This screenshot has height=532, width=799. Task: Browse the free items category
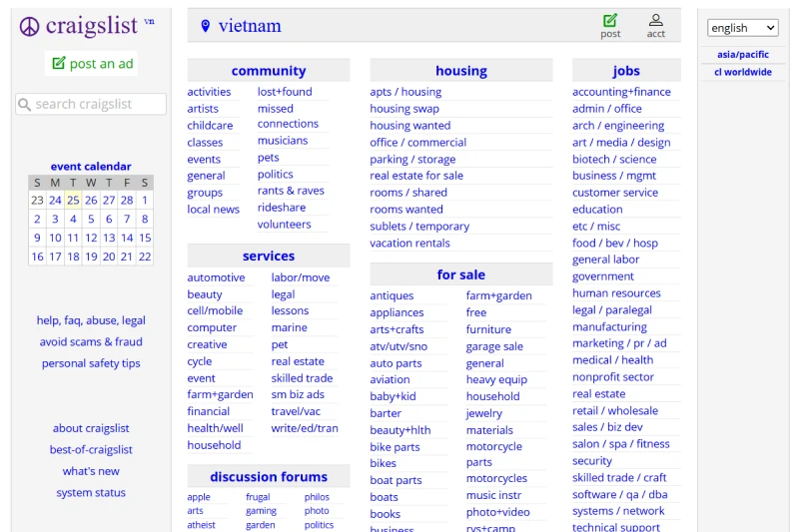[x=476, y=312]
